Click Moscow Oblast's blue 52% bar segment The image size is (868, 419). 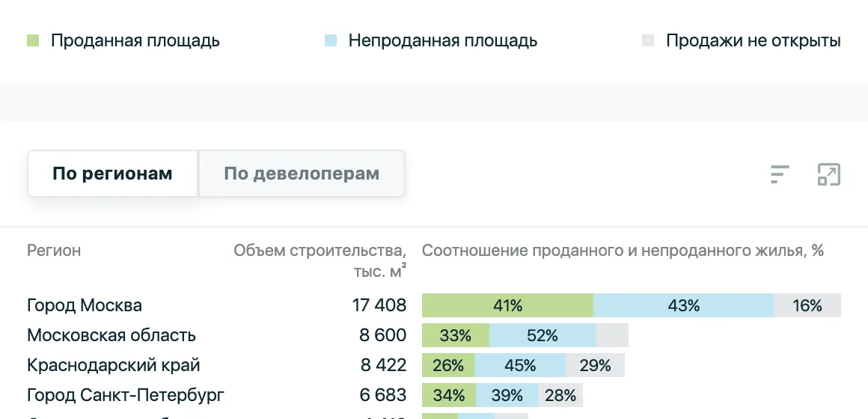click(542, 335)
